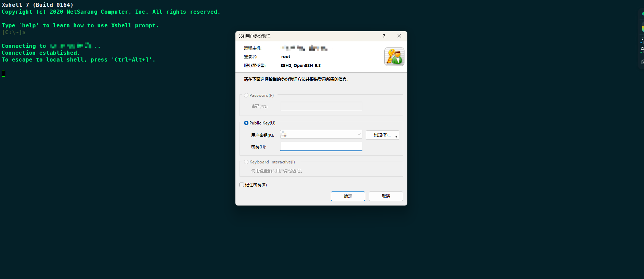Choose the Keyboard Interactive(I) radio button
644x279 pixels.
coord(246,162)
